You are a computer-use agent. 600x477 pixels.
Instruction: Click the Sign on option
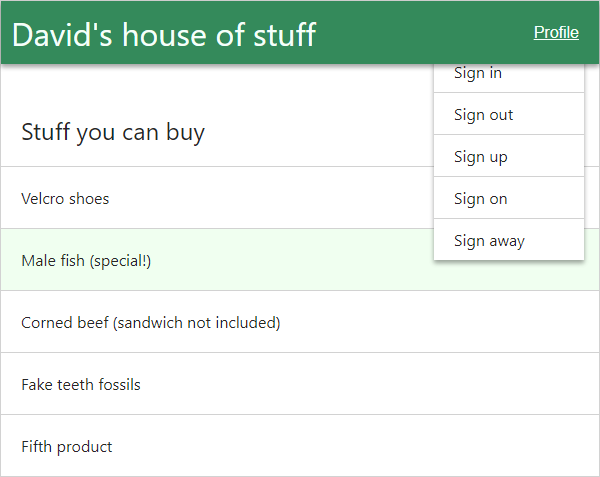click(x=480, y=199)
